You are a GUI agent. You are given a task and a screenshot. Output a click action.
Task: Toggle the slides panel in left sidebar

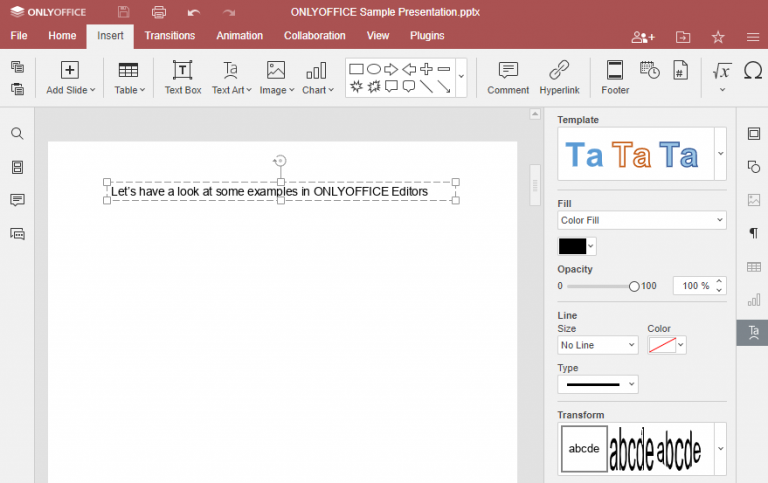(x=17, y=167)
